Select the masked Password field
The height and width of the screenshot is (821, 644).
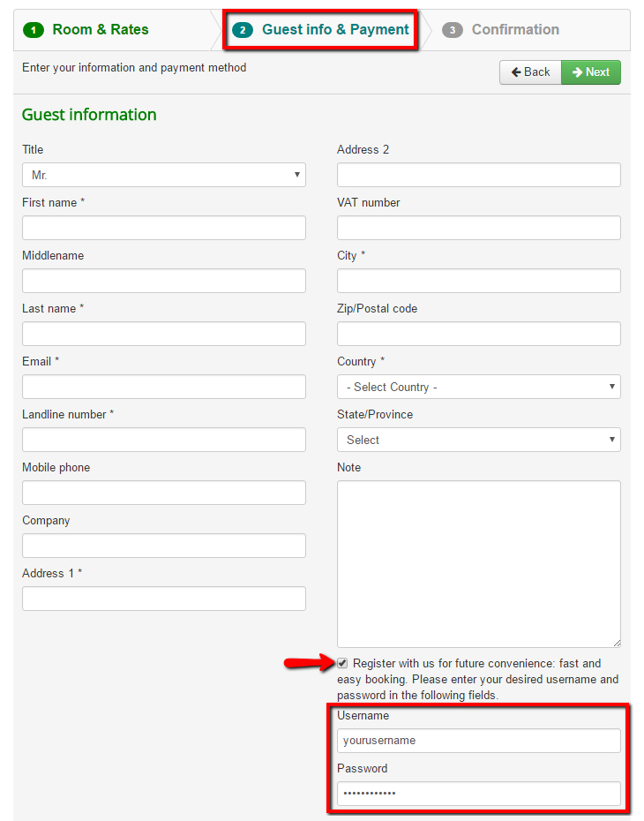point(478,793)
